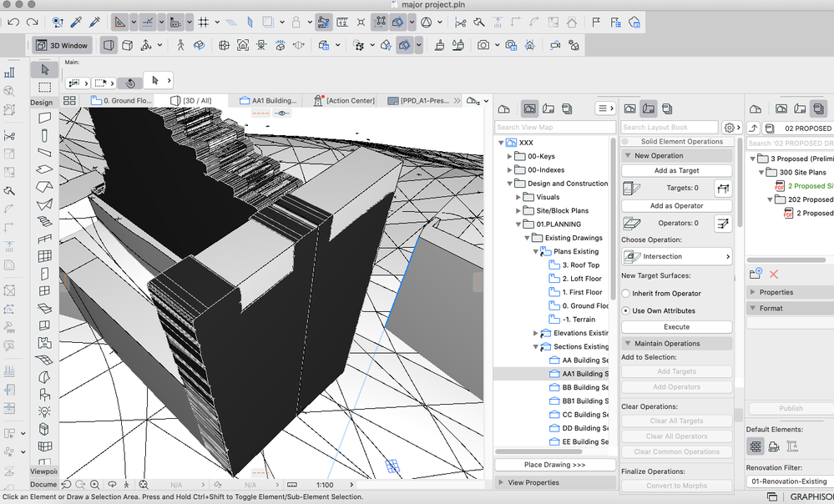Switch to the 0. Ground Floor tab
Viewport: 834px width, 504px height.
(127, 101)
